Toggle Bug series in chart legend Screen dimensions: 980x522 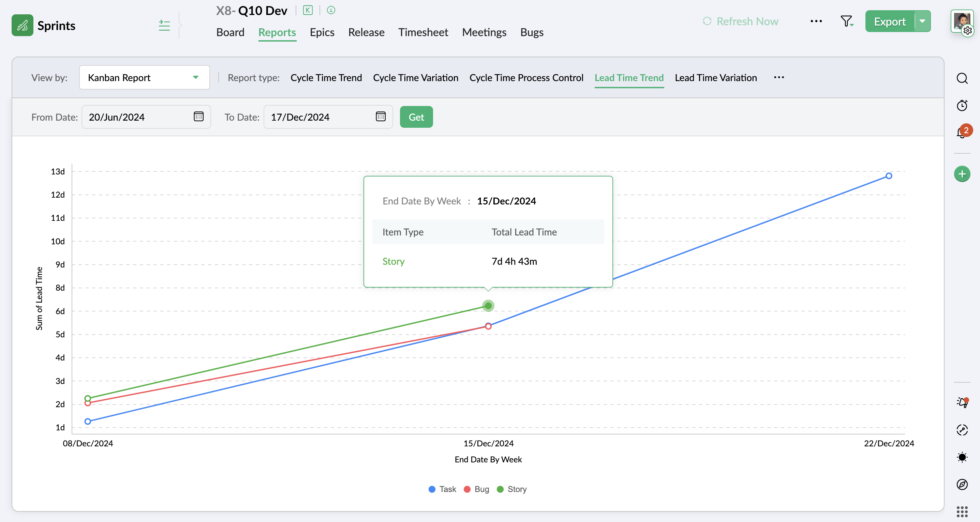pos(481,489)
